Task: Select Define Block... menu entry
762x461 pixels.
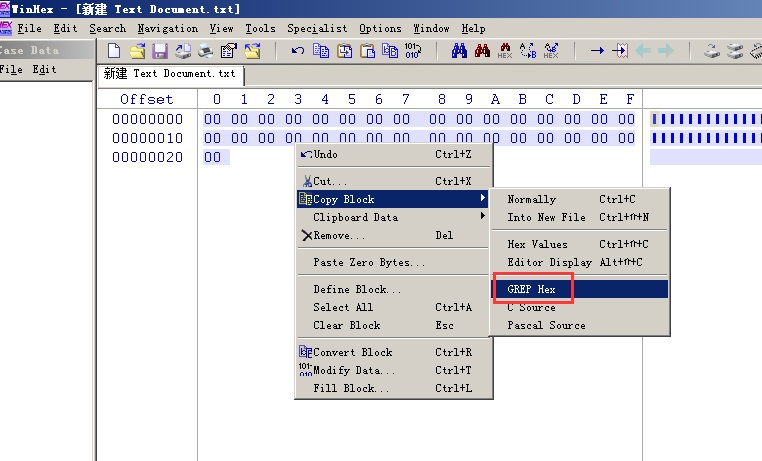Action: (x=394, y=290)
